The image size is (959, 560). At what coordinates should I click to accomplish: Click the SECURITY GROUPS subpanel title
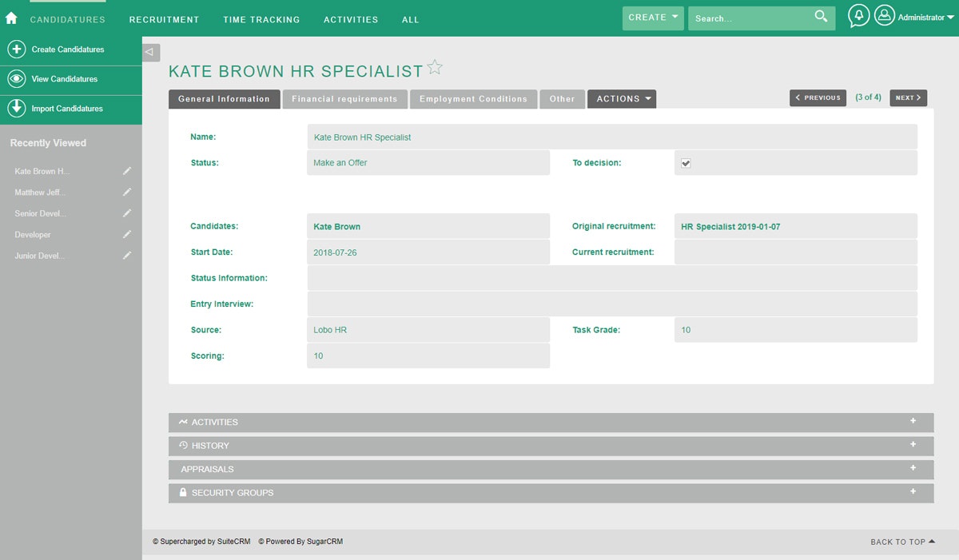click(233, 493)
